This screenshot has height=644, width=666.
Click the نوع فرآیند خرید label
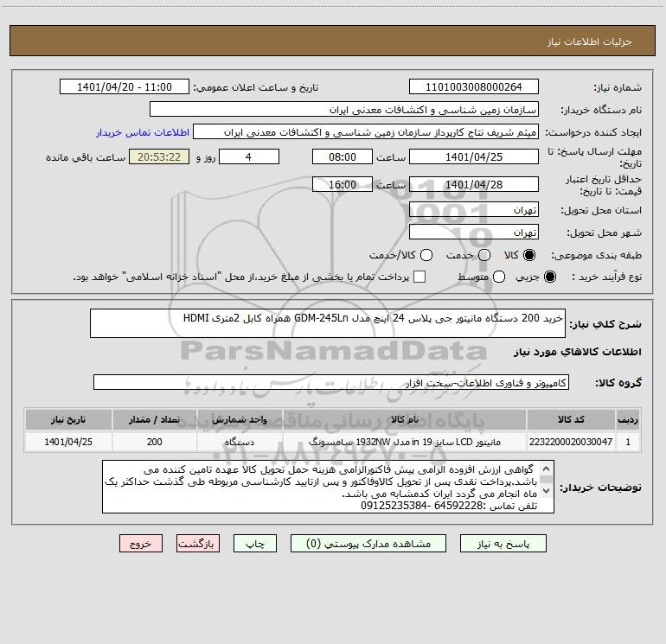click(606, 277)
